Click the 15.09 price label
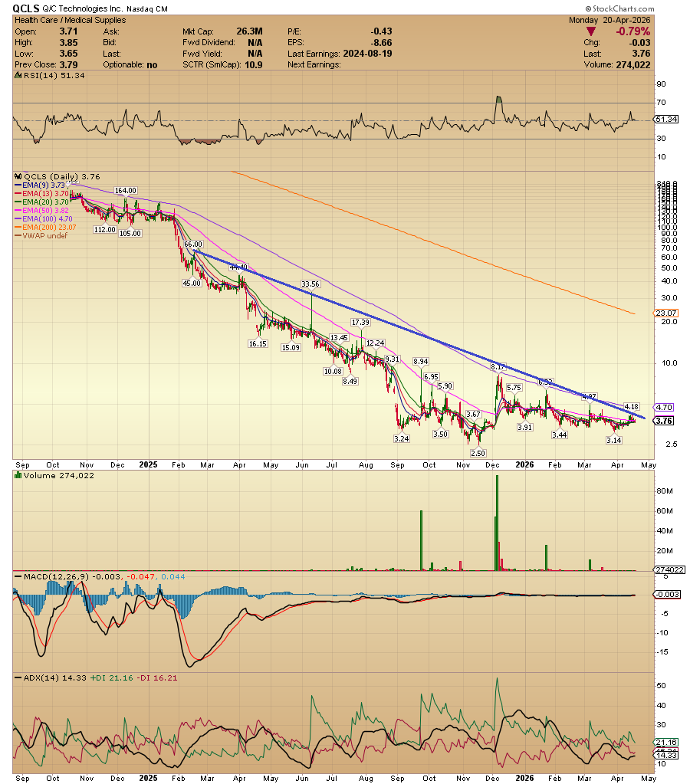This screenshot has height=784, width=690. (291, 347)
